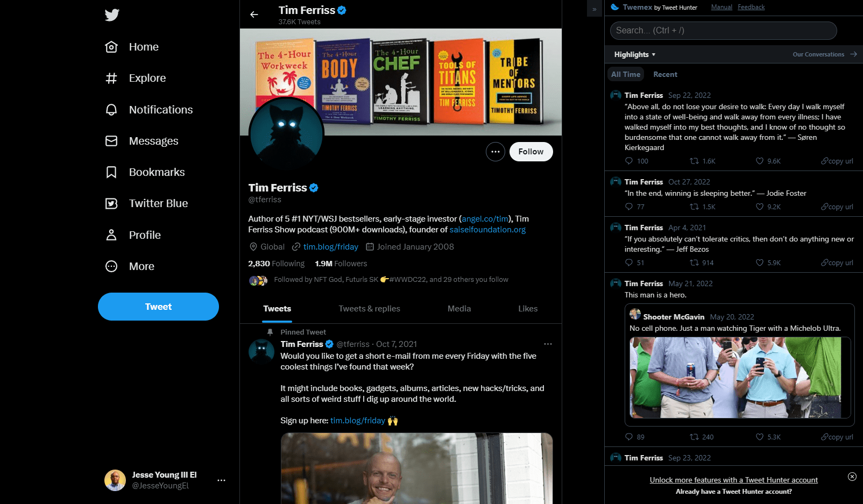Image resolution: width=863 pixels, height=504 pixels.
Task: Click retweet icon on Jodie Foster quote tweet
Action: pos(695,207)
